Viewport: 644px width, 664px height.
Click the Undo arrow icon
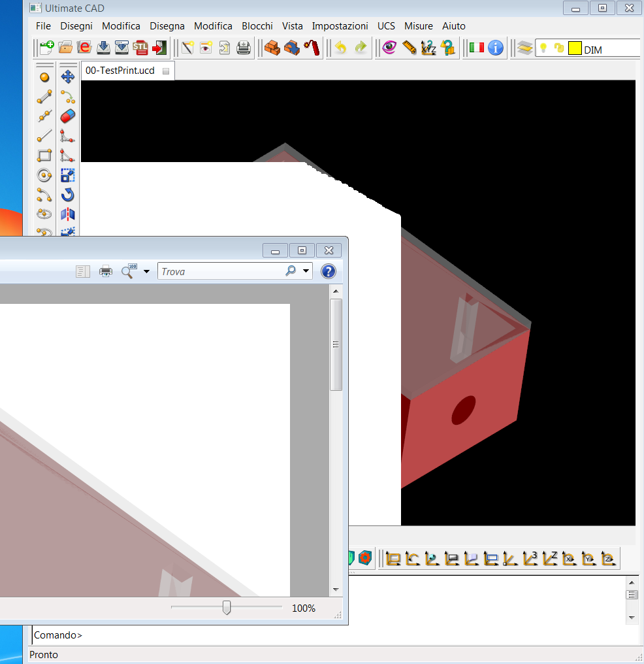[340, 48]
